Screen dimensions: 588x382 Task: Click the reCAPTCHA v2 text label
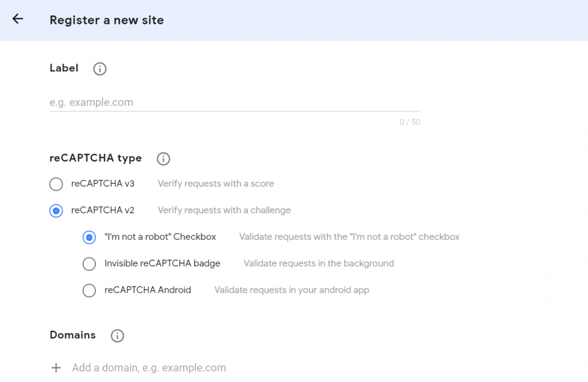[x=102, y=210]
